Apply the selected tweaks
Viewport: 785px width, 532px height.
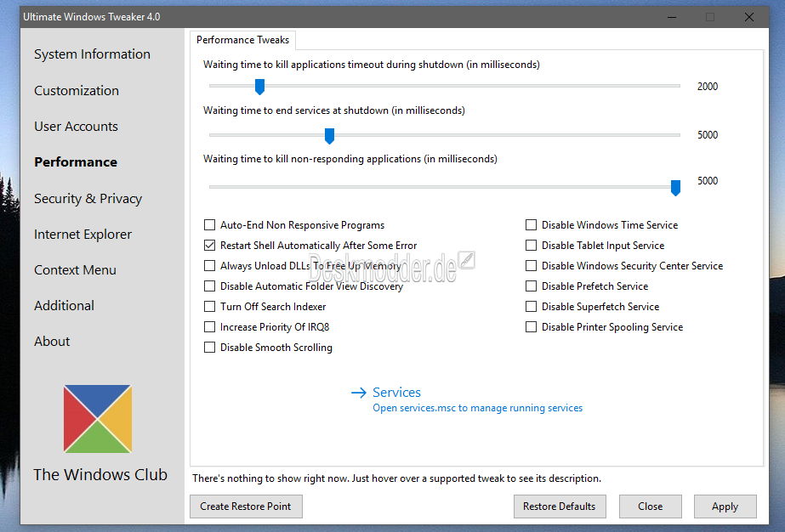coord(725,507)
